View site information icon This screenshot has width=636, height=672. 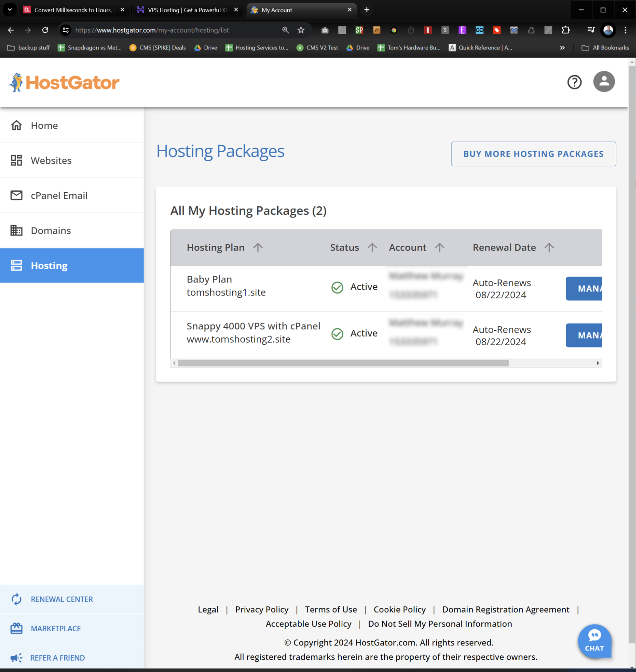[x=66, y=30]
